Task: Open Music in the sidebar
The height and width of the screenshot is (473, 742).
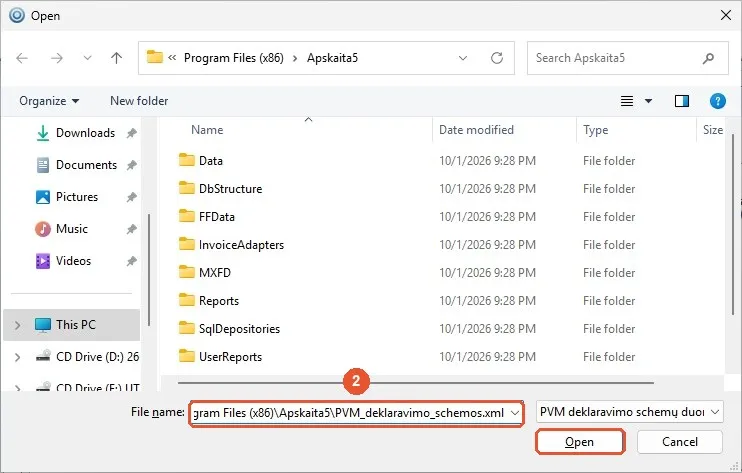Action: (x=72, y=229)
